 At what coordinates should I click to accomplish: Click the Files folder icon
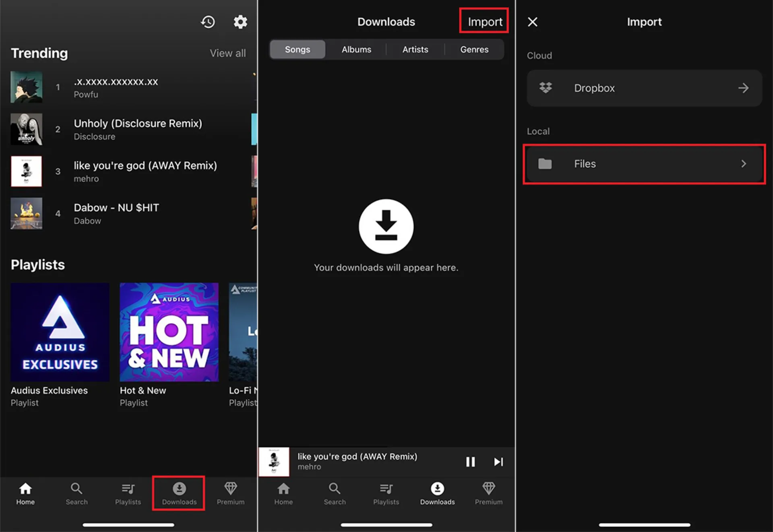pos(545,164)
